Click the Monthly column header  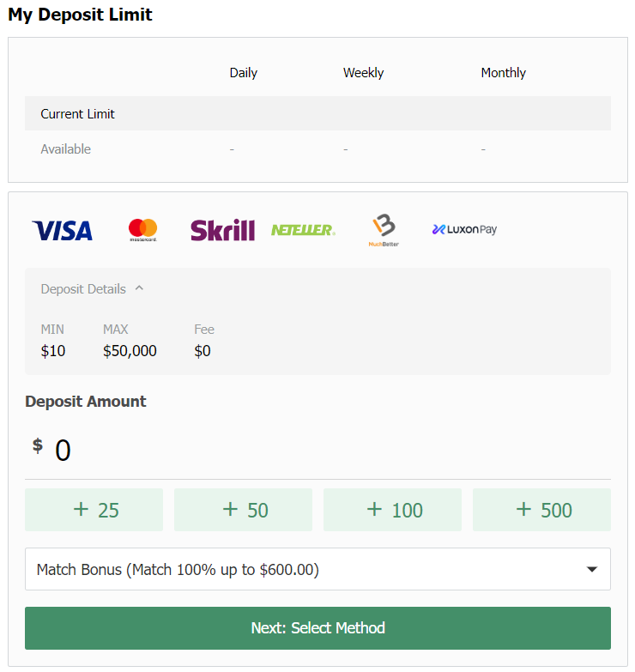[503, 73]
